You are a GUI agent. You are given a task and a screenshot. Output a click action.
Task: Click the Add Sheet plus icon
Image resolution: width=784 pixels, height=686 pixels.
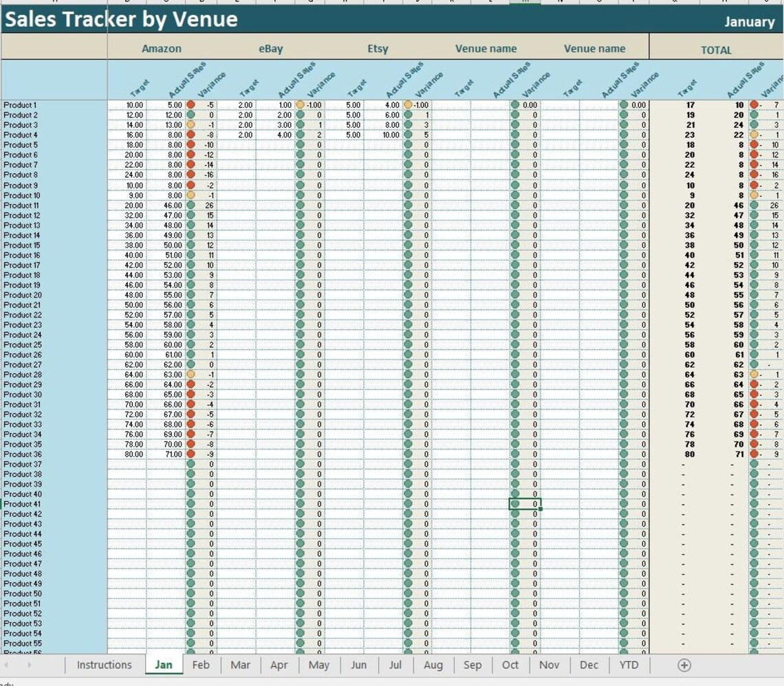(684, 665)
